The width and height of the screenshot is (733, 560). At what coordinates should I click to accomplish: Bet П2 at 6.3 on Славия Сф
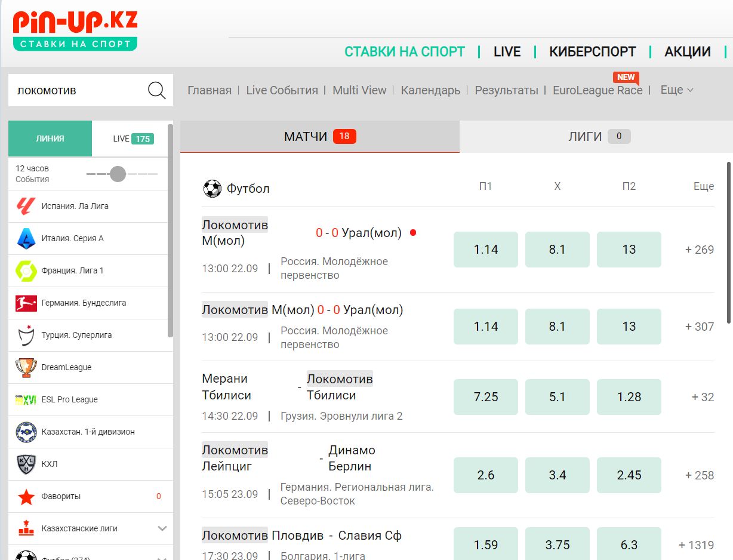point(629,544)
